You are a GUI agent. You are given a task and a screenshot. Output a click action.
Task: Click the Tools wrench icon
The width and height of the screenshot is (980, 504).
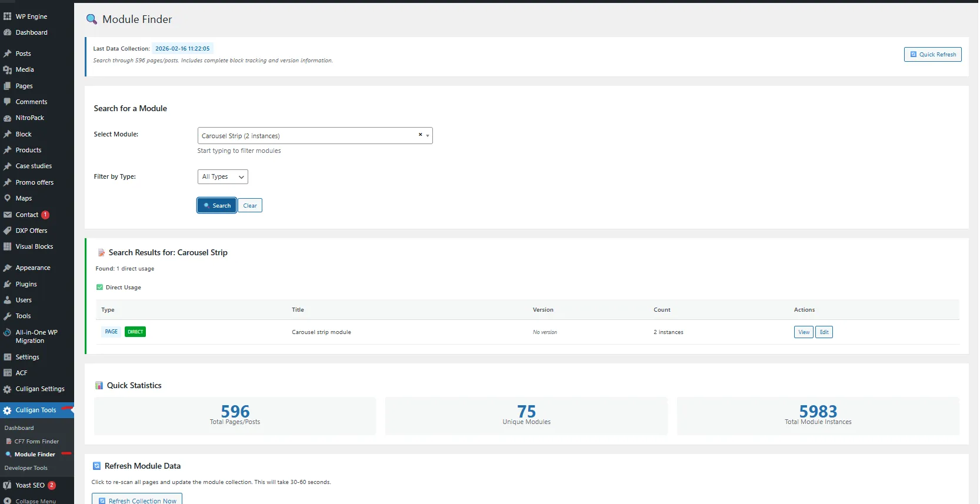coord(7,316)
